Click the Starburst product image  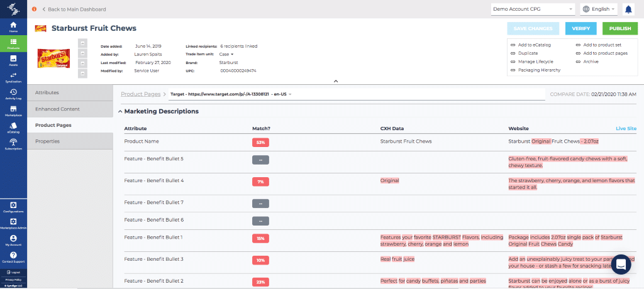click(53, 58)
